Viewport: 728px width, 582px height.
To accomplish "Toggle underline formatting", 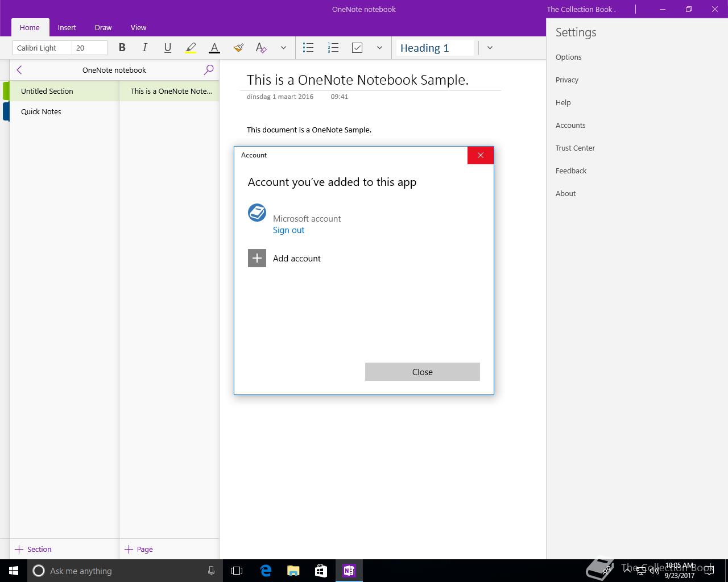I will 168,48.
